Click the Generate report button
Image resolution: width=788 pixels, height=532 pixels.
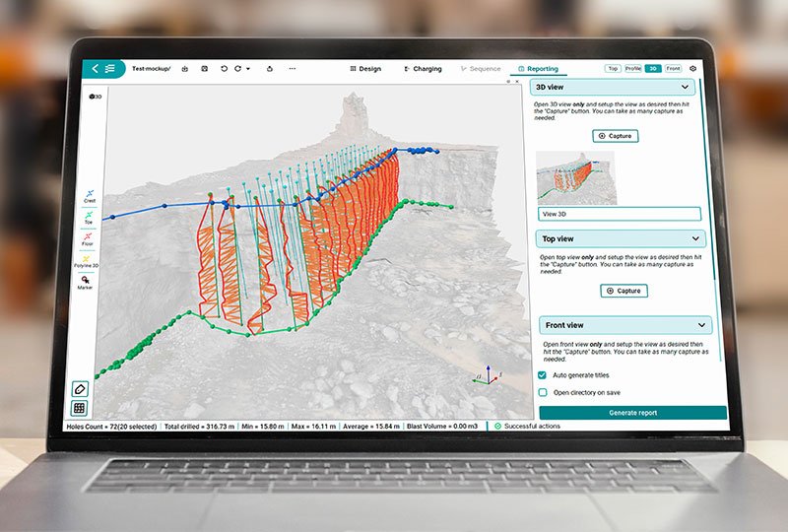coord(633,413)
